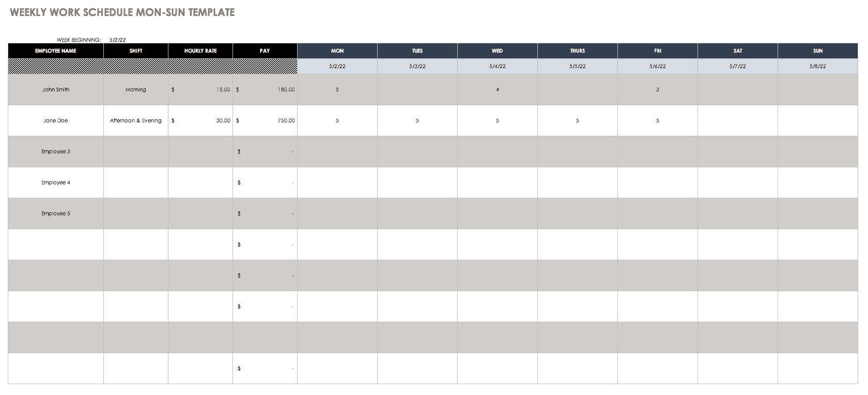Click the WED day header
Screen dimensions: 868x395
coord(498,51)
